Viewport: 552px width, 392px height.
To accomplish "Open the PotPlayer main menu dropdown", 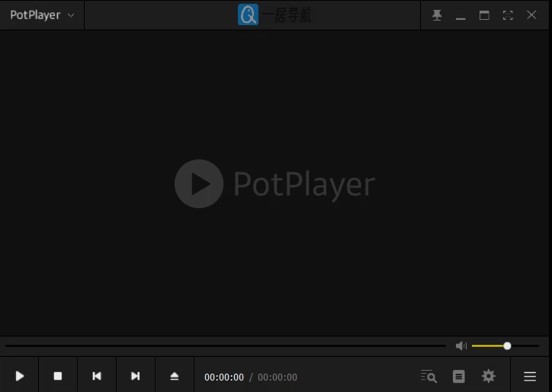I will [x=42, y=15].
